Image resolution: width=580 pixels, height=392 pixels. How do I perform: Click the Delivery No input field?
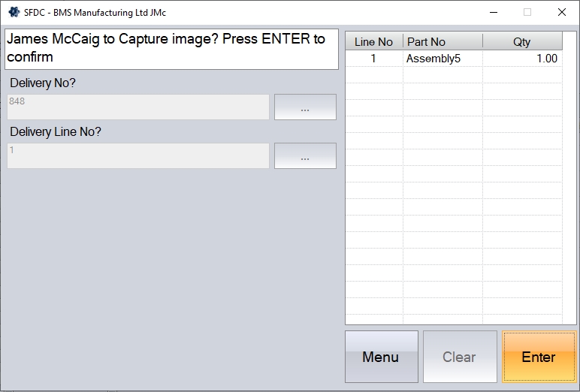click(138, 107)
